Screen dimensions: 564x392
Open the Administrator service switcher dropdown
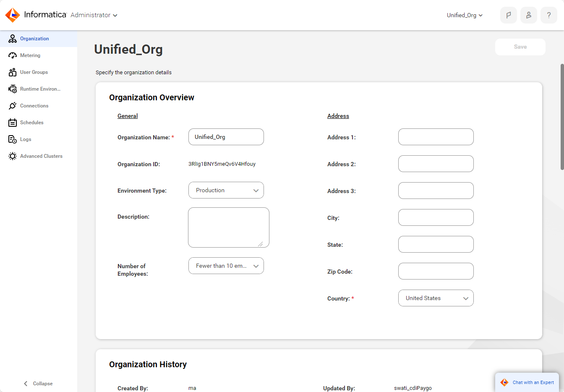94,15
